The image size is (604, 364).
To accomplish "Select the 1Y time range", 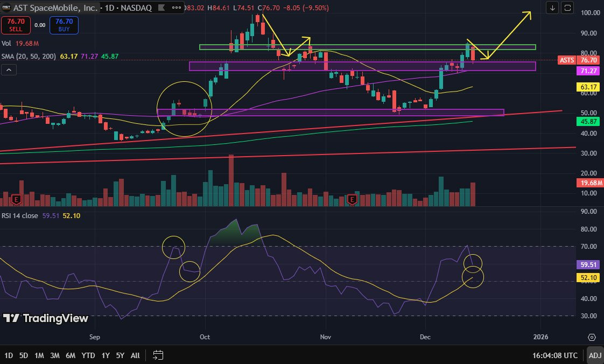I will 106,355.
